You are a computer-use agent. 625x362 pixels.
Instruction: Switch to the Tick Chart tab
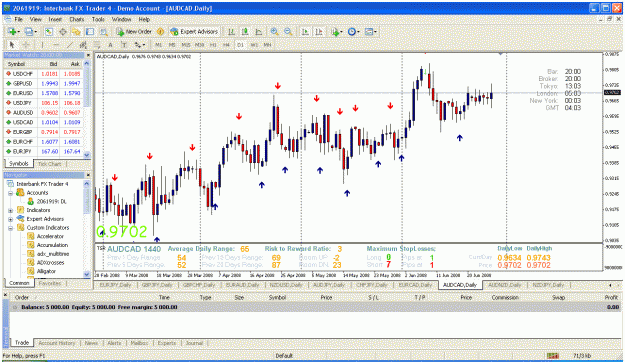(49, 163)
